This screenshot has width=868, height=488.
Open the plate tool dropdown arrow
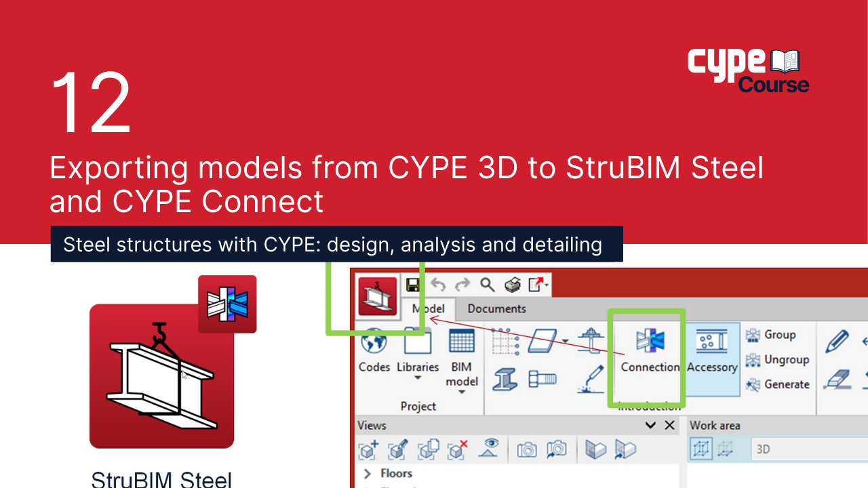tap(565, 342)
